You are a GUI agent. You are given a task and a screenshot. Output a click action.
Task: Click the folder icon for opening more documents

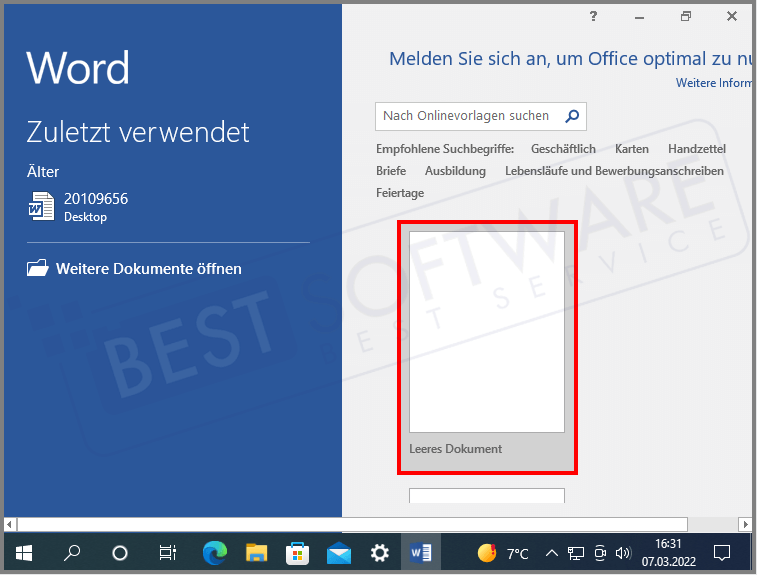[38, 268]
